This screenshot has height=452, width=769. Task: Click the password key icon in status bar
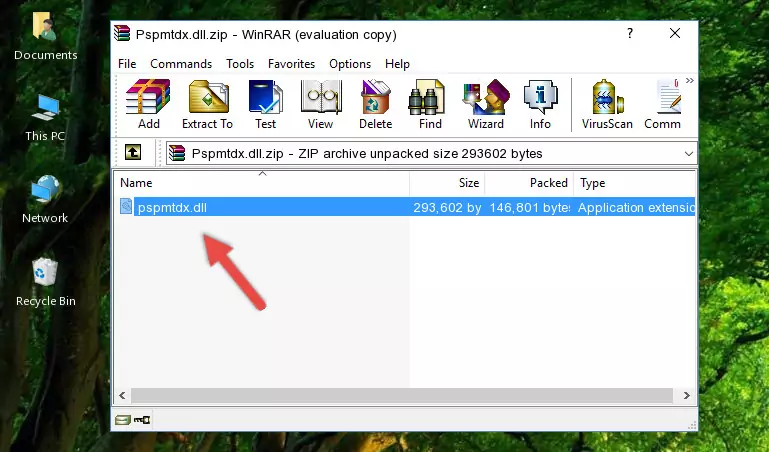(x=142, y=420)
